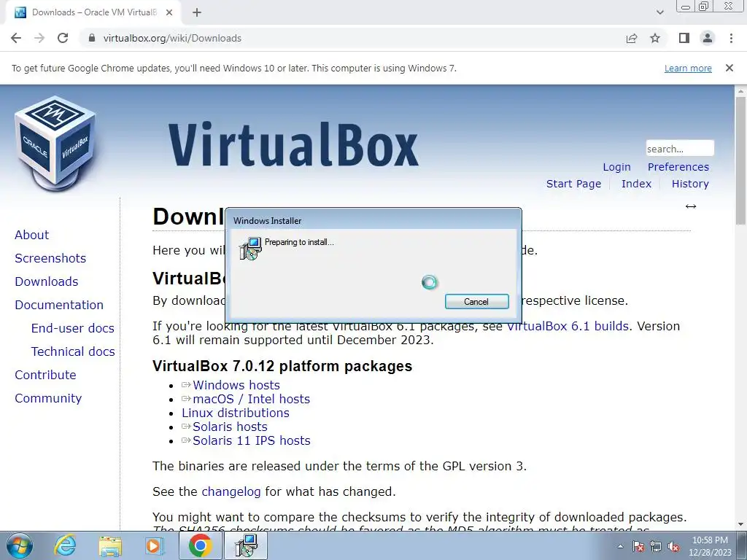The image size is (747, 560).
Task: Click the VirtualBox cube logo
Action: pos(55,143)
